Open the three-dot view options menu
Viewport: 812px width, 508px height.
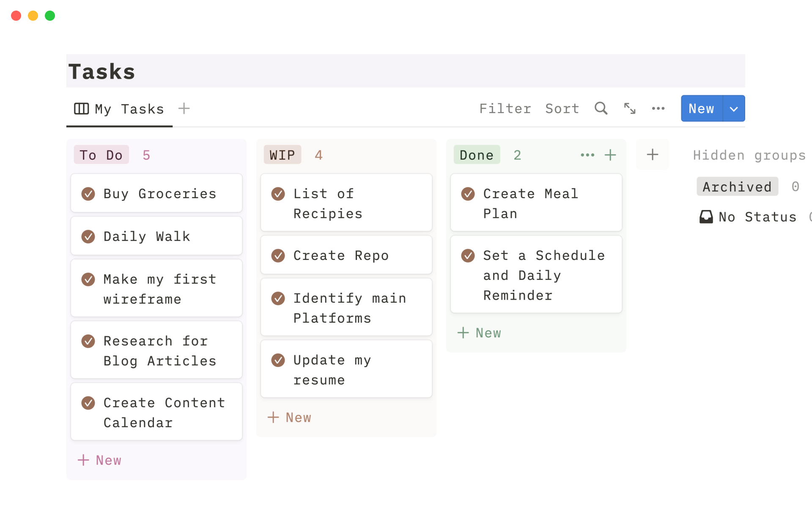pos(658,108)
